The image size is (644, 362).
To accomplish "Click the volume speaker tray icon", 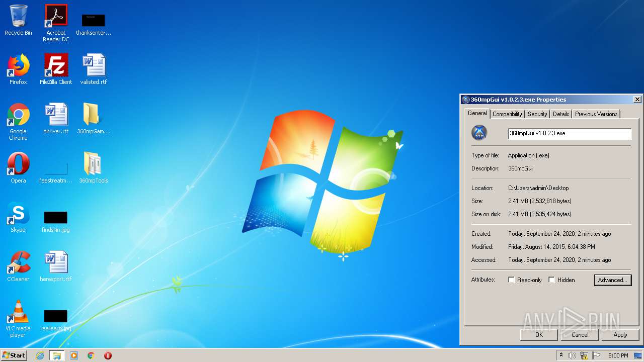I will click(572, 355).
